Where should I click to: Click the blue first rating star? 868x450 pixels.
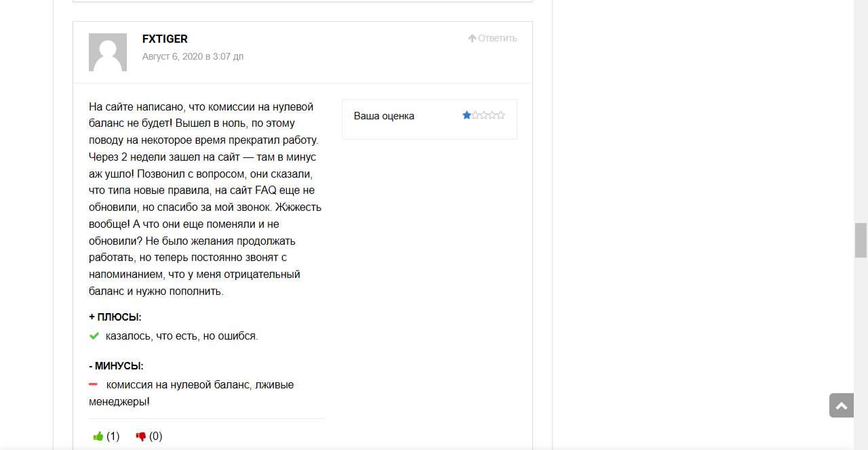467,115
